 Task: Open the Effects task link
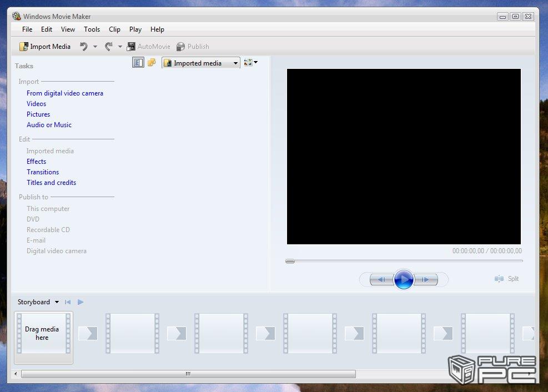(36, 162)
